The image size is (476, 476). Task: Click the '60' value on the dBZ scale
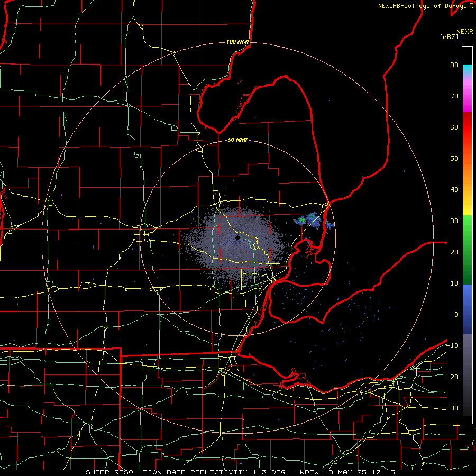pos(454,127)
